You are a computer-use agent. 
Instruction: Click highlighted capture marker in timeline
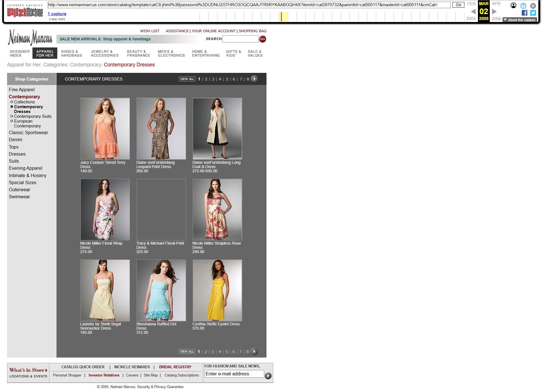point(281,17)
